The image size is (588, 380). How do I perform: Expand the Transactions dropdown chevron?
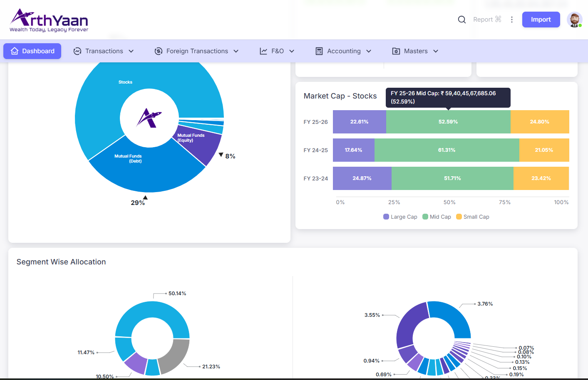pyautogui.click(x=131, y=51)
